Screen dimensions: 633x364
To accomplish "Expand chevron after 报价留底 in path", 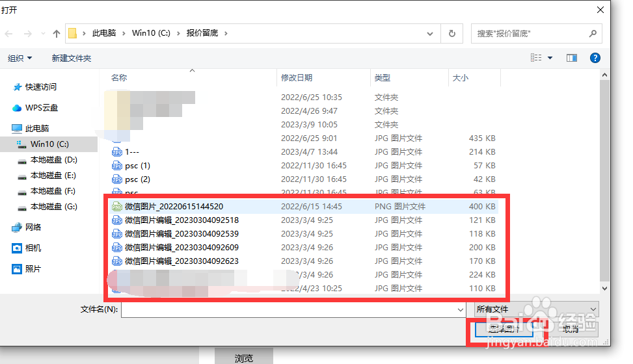I will (x=226, y=34).
